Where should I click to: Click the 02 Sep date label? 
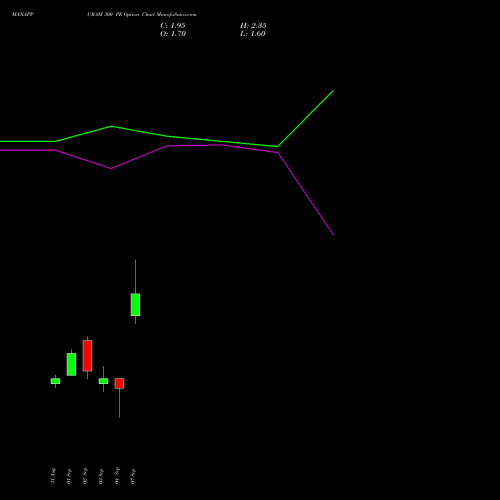(x=85, y=476)
